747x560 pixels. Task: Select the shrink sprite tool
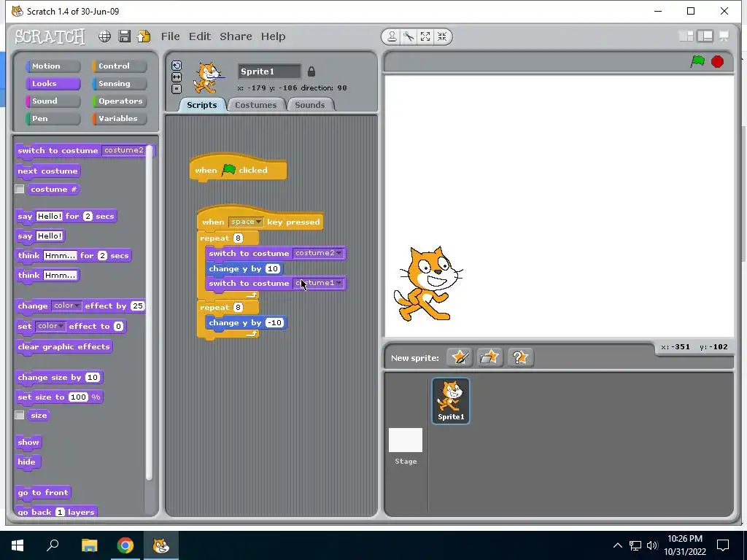coord(442,36)
